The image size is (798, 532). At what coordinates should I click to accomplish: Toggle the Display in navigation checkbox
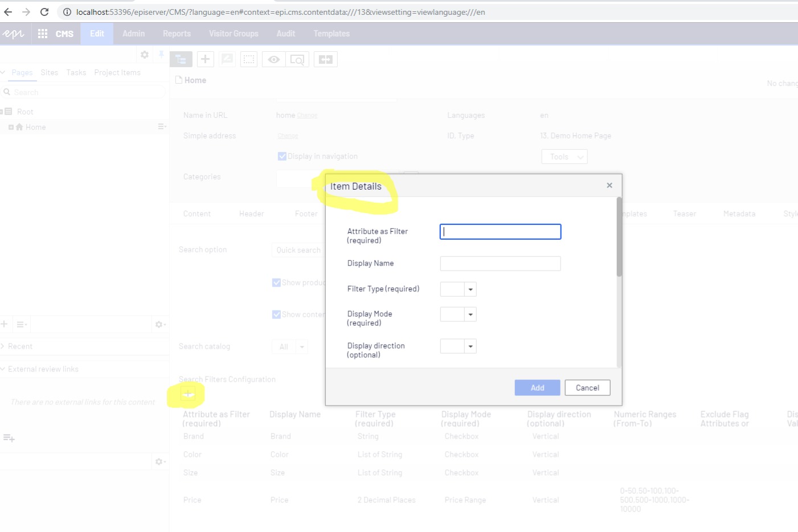[x=282, y=156]
